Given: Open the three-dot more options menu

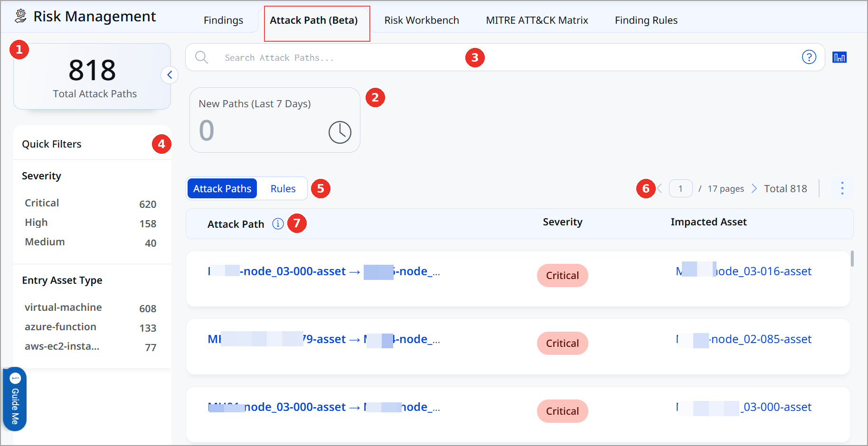Looking at the screenshot, I should tap(842, 188).
